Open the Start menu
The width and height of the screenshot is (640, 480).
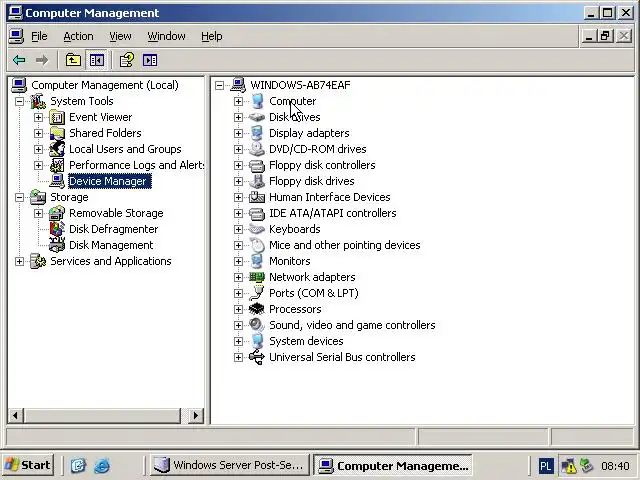coord(28,465)
